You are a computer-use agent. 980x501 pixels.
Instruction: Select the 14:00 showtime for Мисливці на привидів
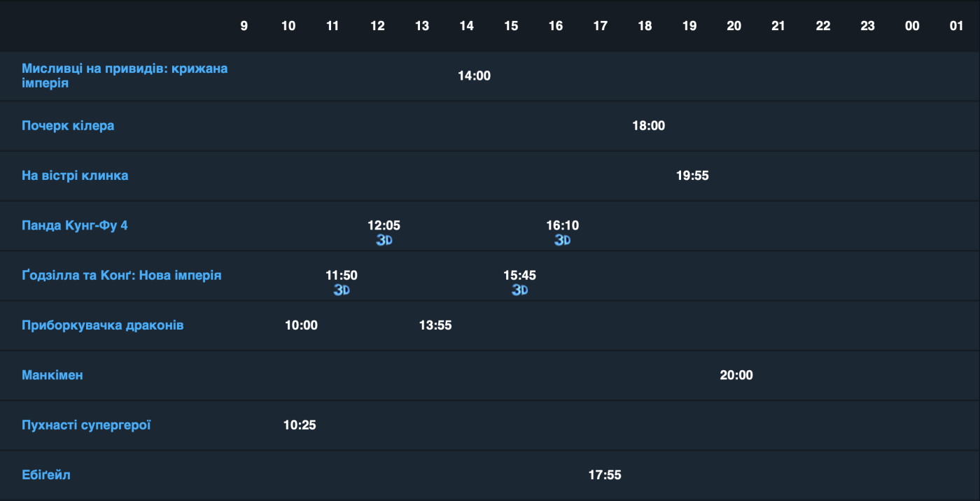tap(474, 76)
